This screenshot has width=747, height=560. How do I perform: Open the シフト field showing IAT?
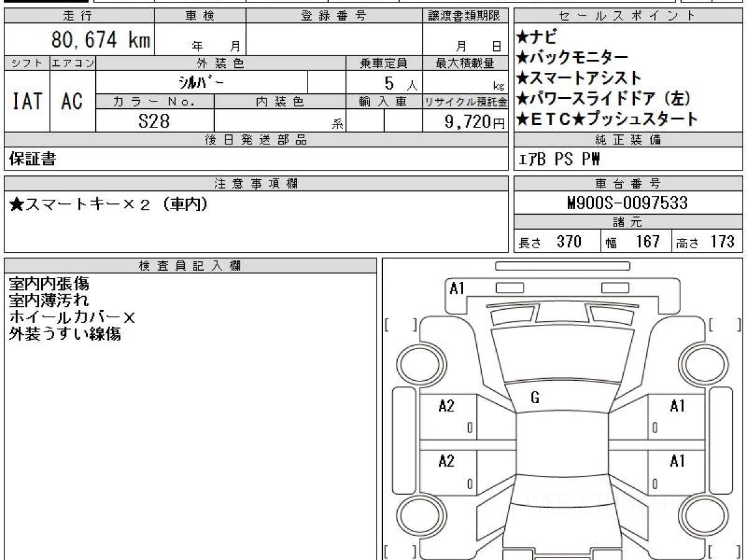26,102
